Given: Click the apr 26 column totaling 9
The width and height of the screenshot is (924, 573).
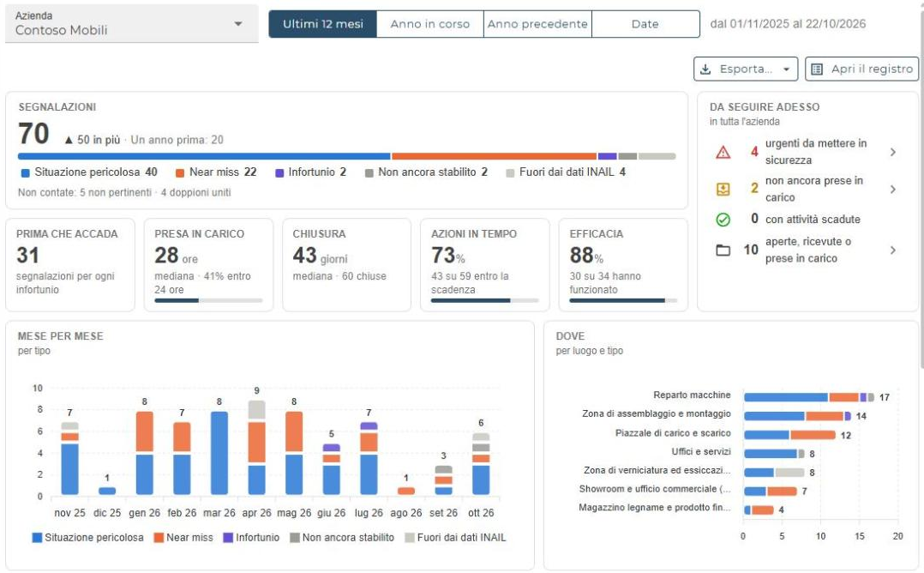Looking at the screenshot, I should pos(256,448).
